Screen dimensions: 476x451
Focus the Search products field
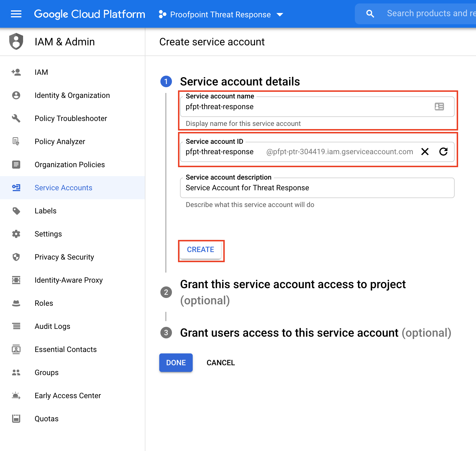point(430,14)
